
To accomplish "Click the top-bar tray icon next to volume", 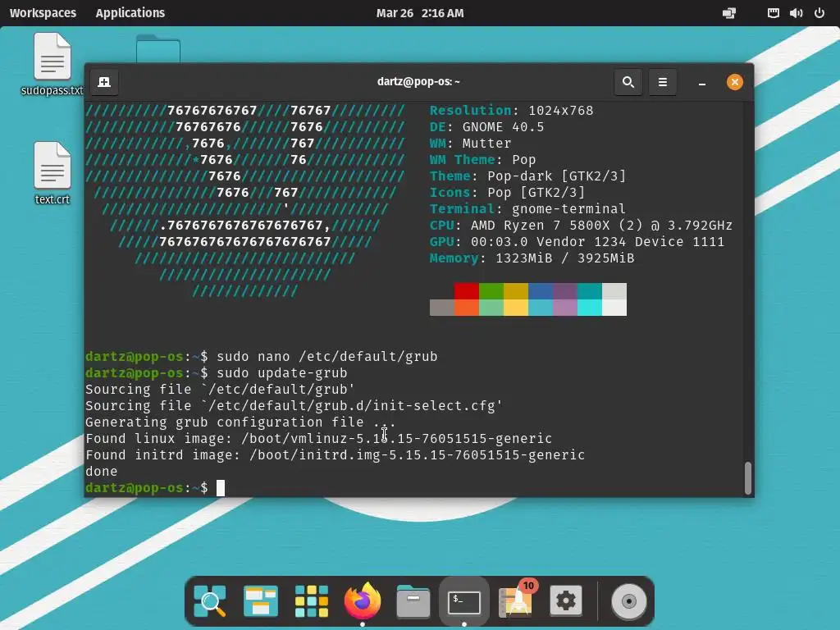I will [x=773, y=13].
